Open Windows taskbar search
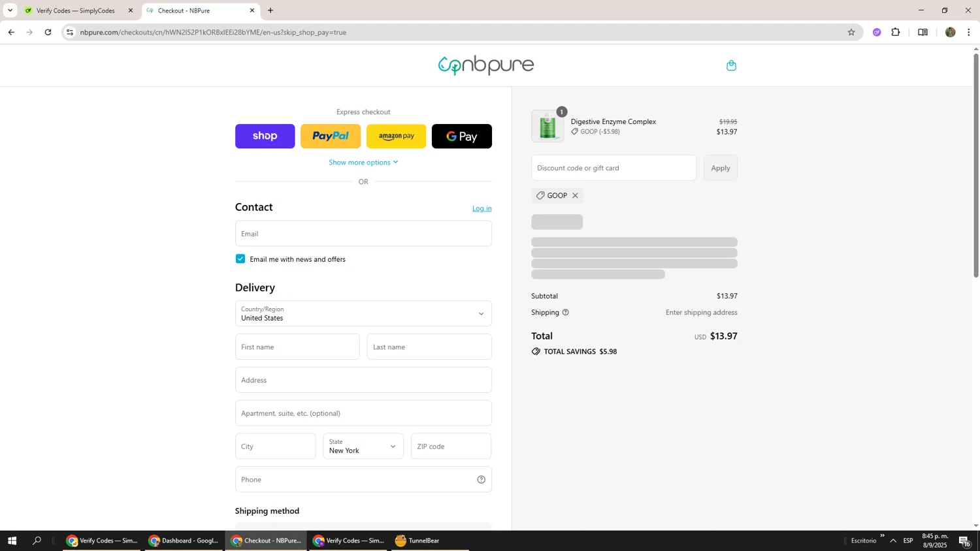The image size is (980, 551). pyautogui.click(x=37, y=541)
